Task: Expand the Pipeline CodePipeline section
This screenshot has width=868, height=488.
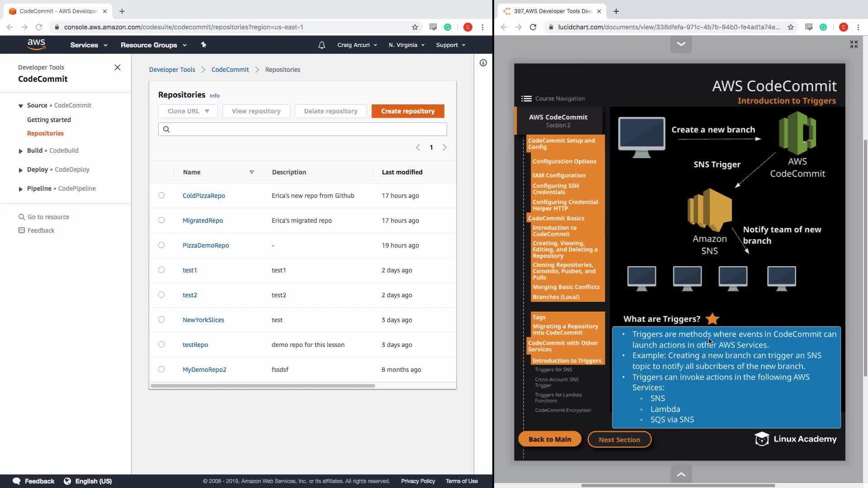Action: click(x=21, y=189)
